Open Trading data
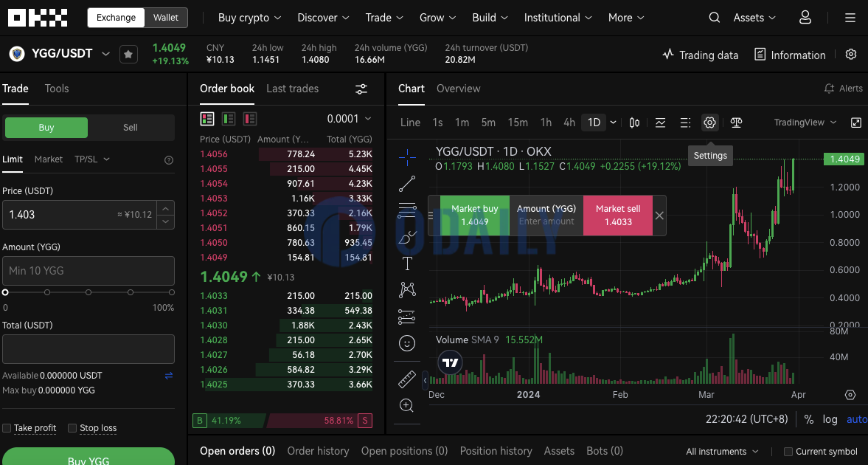 click(x=701, y=55)
